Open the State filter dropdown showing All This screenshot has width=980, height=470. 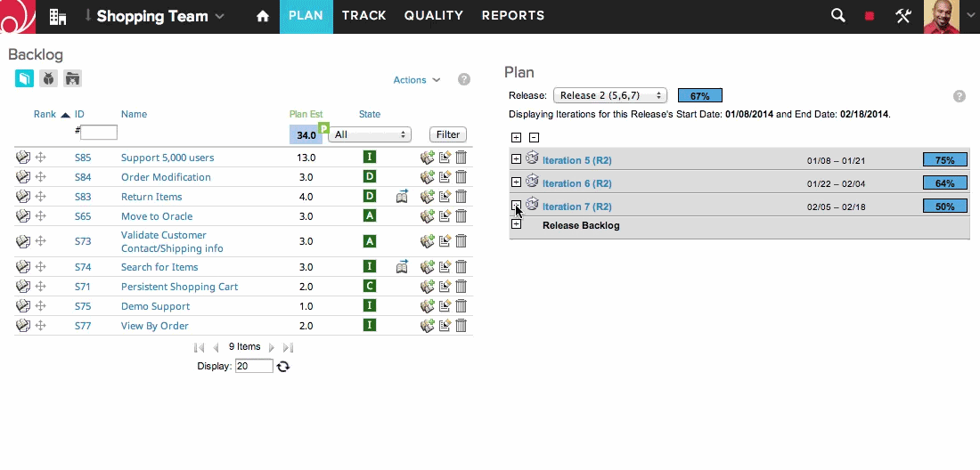coord(370,134)
